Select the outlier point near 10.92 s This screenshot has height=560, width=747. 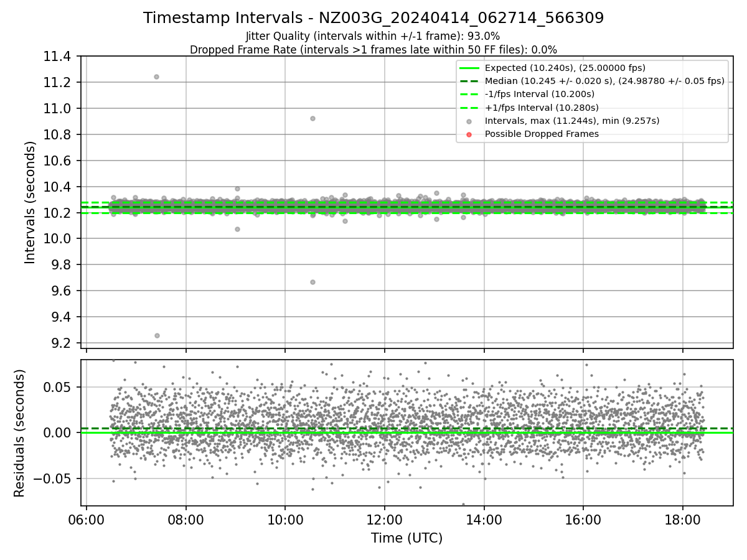tap(312, 118)
